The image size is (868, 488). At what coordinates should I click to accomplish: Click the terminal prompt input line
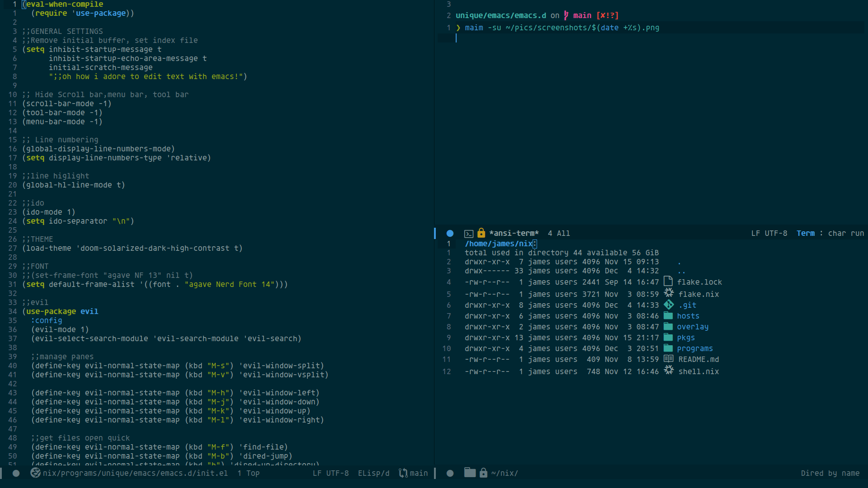[x=457, y=38]
